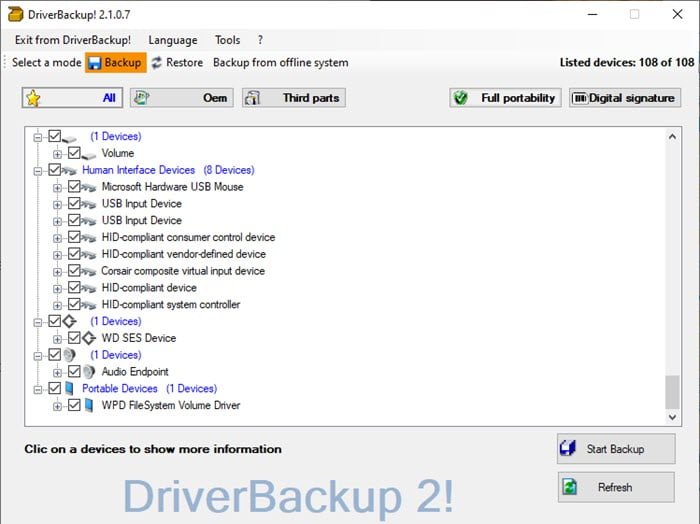700x524 pixels.
Task: Uncheck HID-compliant vendor-defined device checkbox
Action: 74,254
